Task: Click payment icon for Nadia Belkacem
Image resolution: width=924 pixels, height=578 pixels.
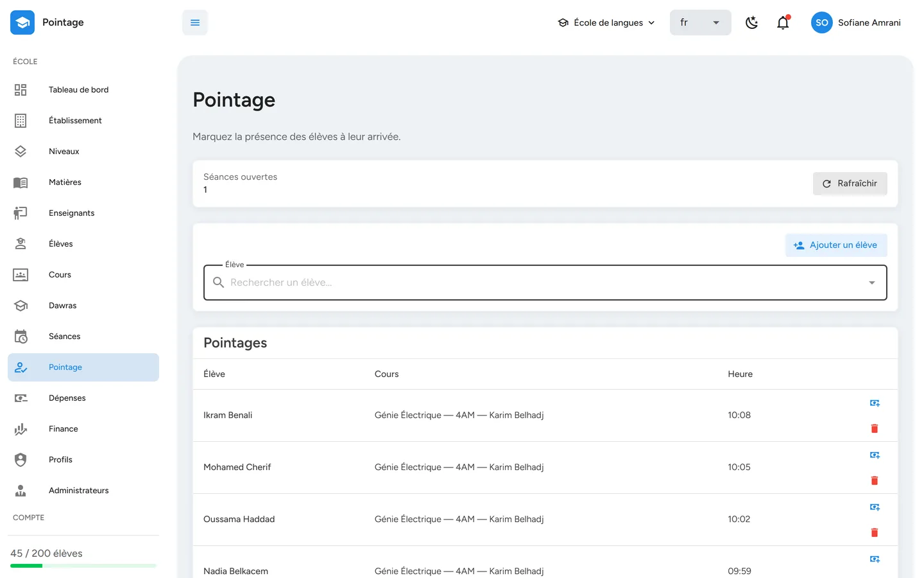Action: click(x=875, y=559)
